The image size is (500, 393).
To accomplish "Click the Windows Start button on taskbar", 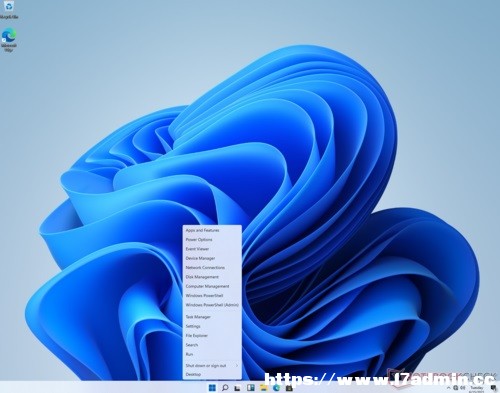I will (x=212, y=388).
